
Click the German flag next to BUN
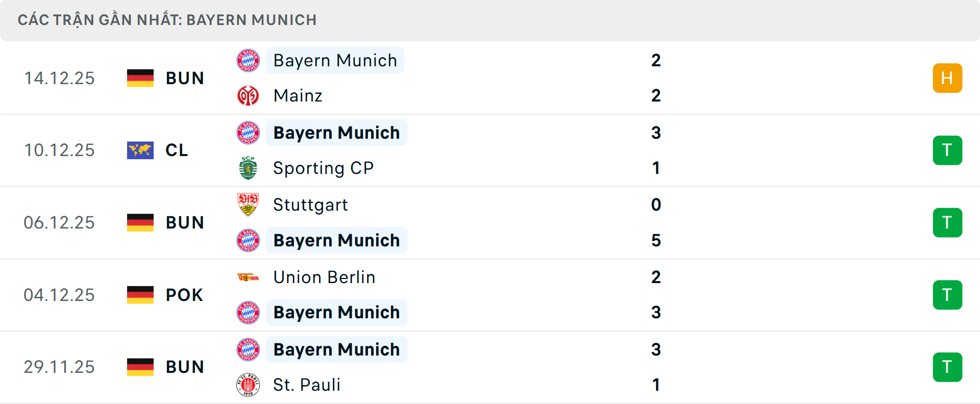(140, 78)
